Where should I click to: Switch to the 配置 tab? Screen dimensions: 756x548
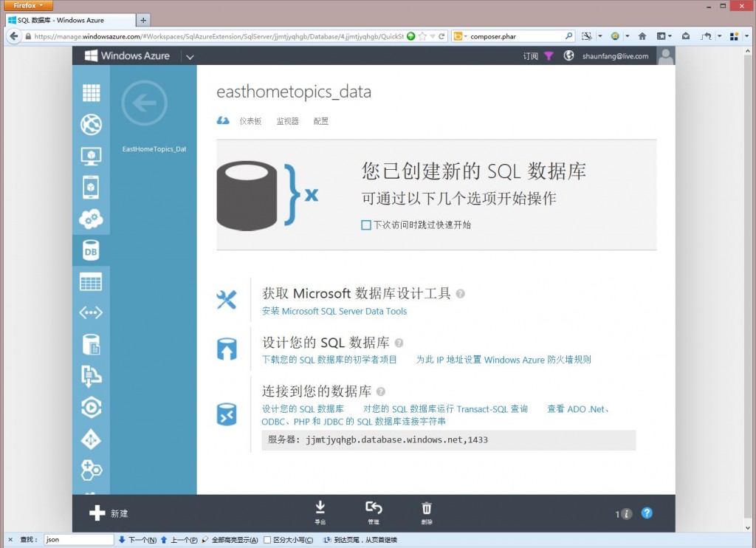point(320,121)
